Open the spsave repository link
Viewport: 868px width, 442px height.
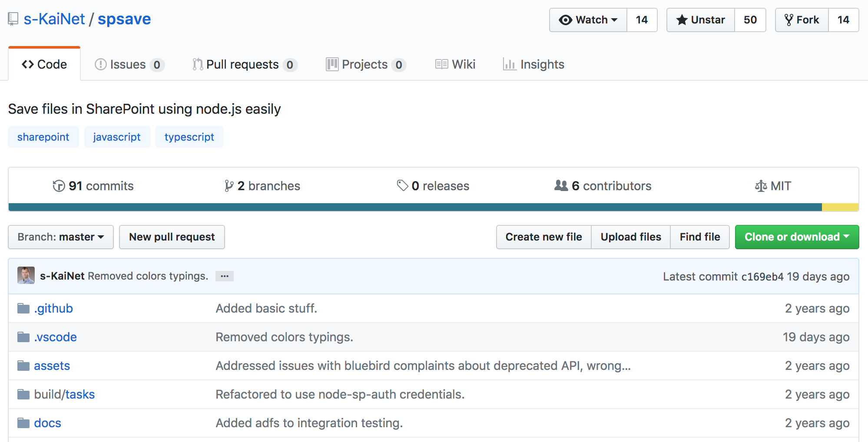[124, 19]
